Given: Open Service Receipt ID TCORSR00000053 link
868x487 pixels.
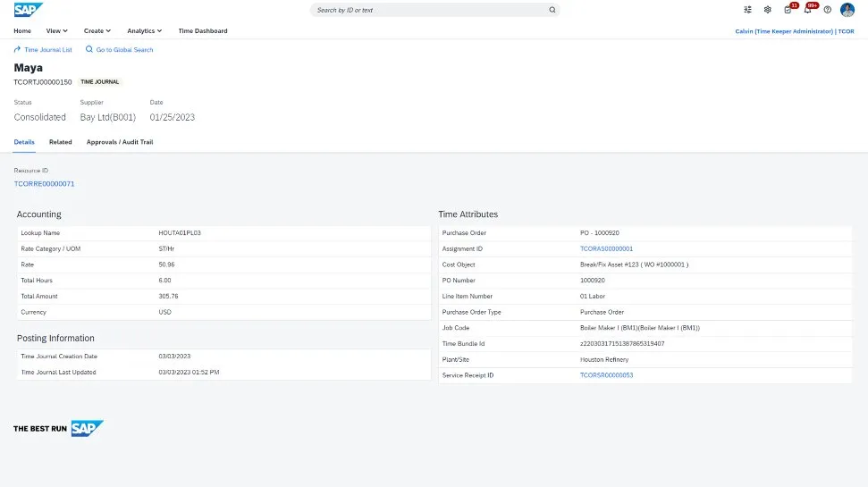Looking at the screenshot, I should (x=606, y=375).
